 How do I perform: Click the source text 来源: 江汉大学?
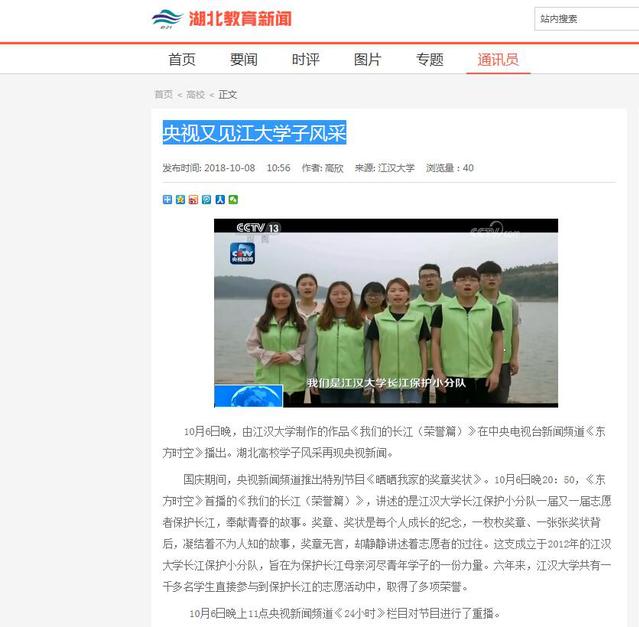(x=385, y=168)
